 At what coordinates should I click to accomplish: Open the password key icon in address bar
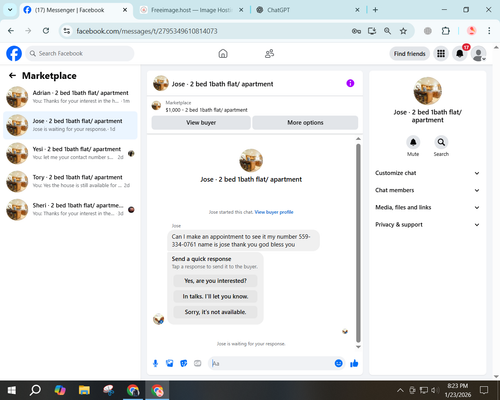356,31
